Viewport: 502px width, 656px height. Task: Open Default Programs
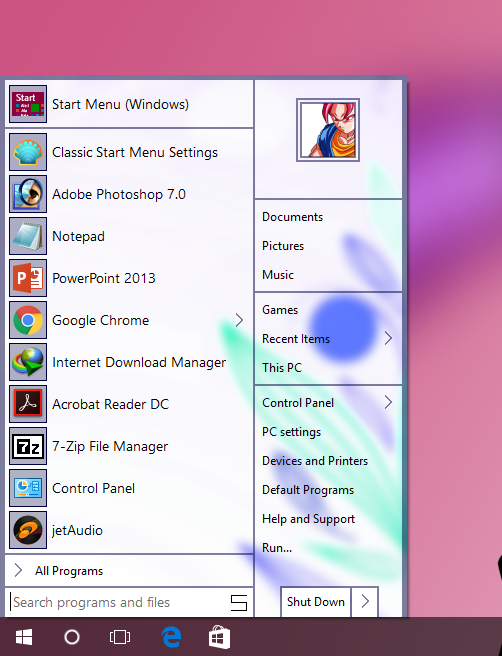(308, 490)
